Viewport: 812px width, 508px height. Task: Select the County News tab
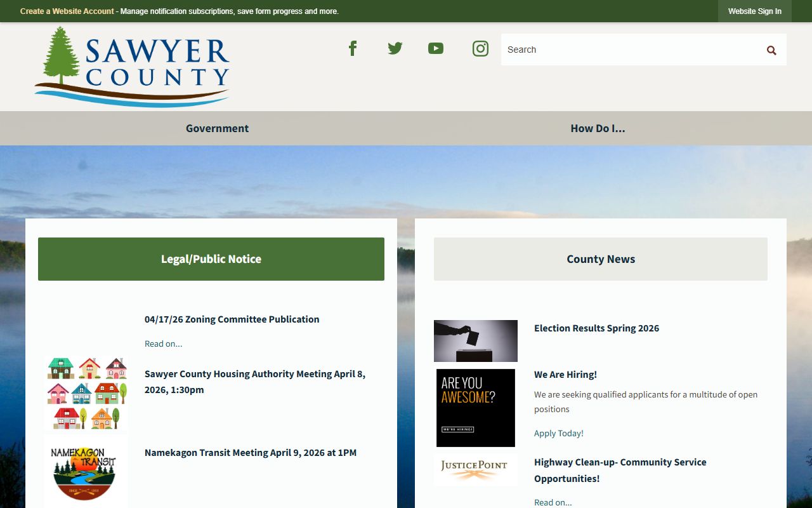coord(601,259)
